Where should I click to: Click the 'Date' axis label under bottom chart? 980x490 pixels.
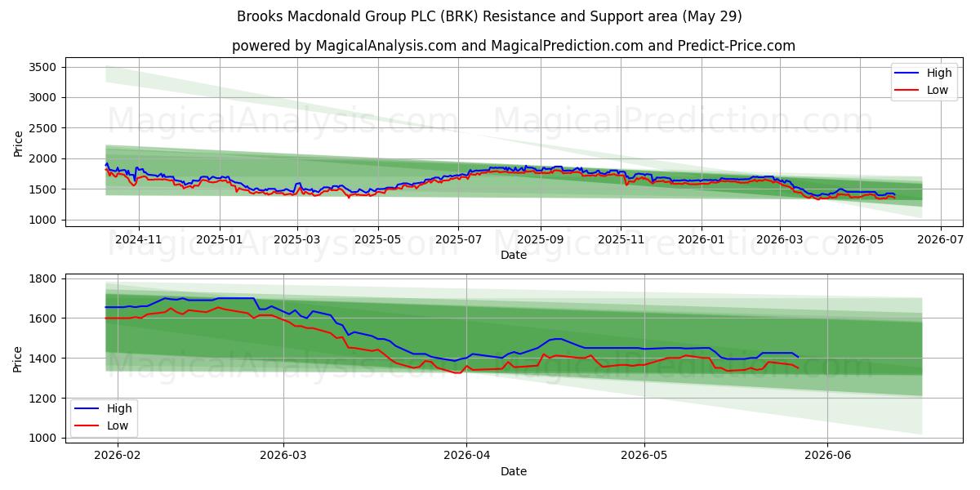click(x=514, y=471)
